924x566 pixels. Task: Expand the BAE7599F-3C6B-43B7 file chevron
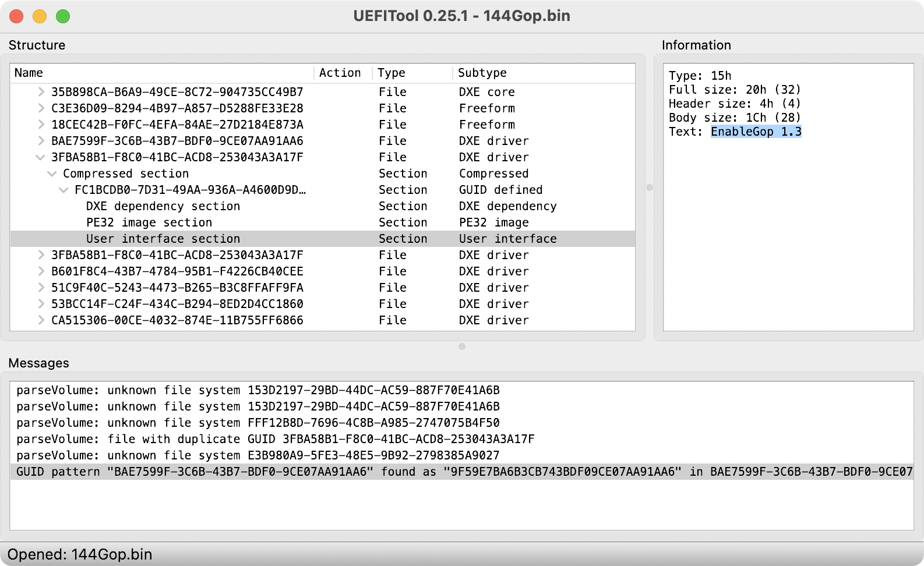pos(41,140)
